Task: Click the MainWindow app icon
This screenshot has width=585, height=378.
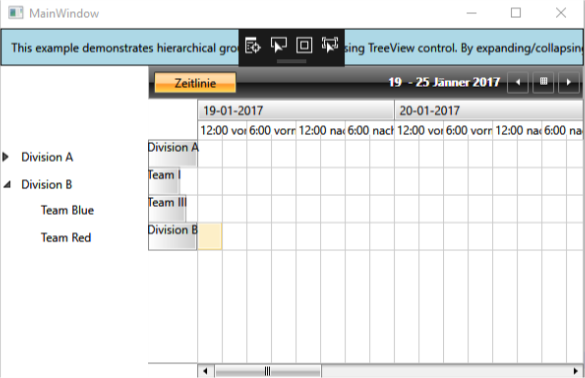Action: coord(16,13)
